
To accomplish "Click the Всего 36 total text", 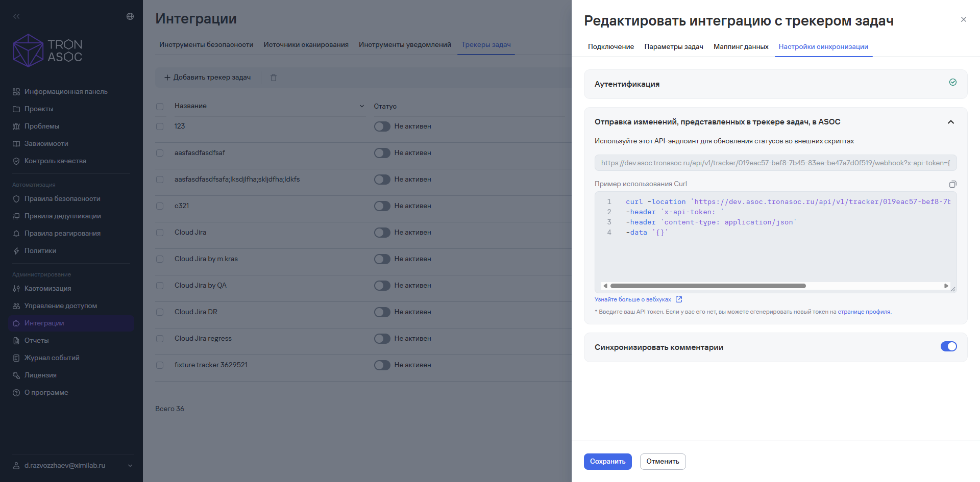I will click(x=169, y=409).
